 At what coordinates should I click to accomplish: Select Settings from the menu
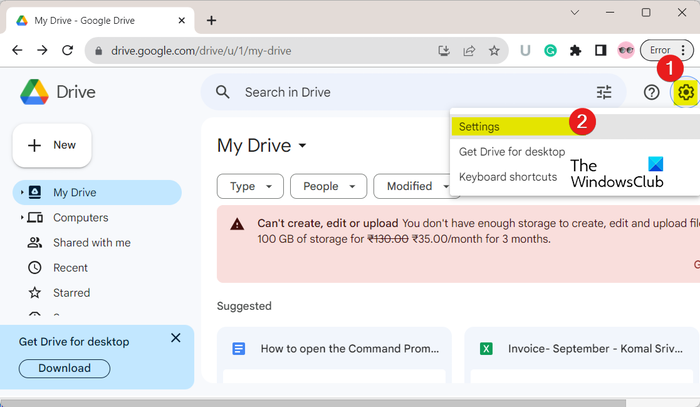480,127
